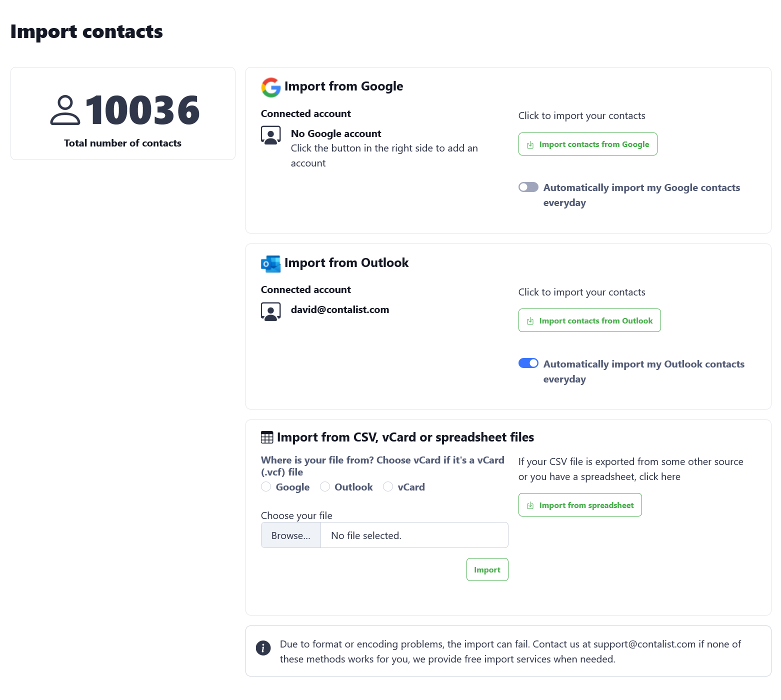Image resolution: width=781 pixels, height=700 pixels.
Task: Select the Google file source radio button
Action: point(266,486)
